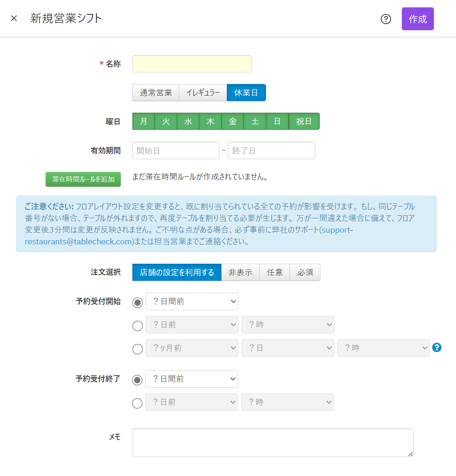
Task: Click the purple 作成 button
Action: pos(417,19)
